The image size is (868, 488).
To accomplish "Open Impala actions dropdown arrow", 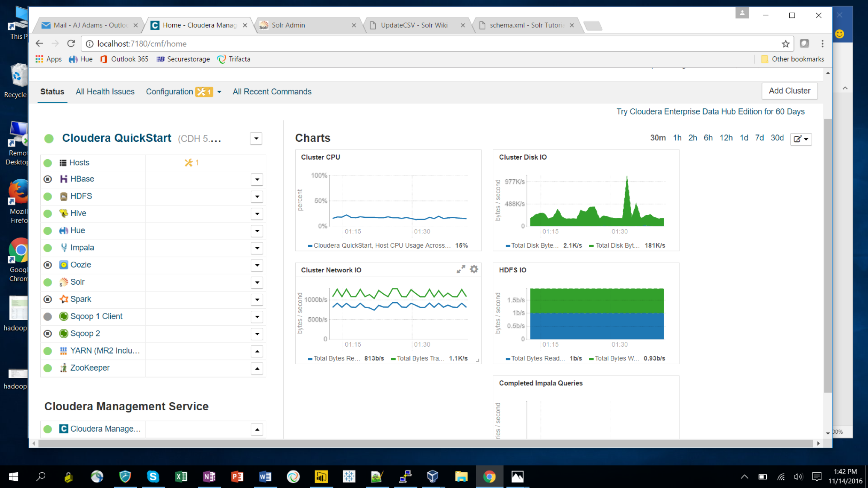I will (x=257, y=248).
